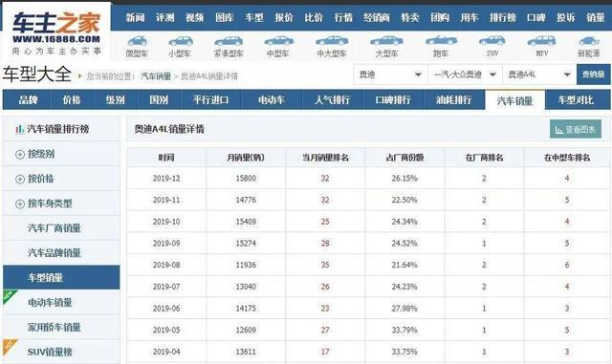
Task: Click the 当月销量排名 column header
Action: 325,158
